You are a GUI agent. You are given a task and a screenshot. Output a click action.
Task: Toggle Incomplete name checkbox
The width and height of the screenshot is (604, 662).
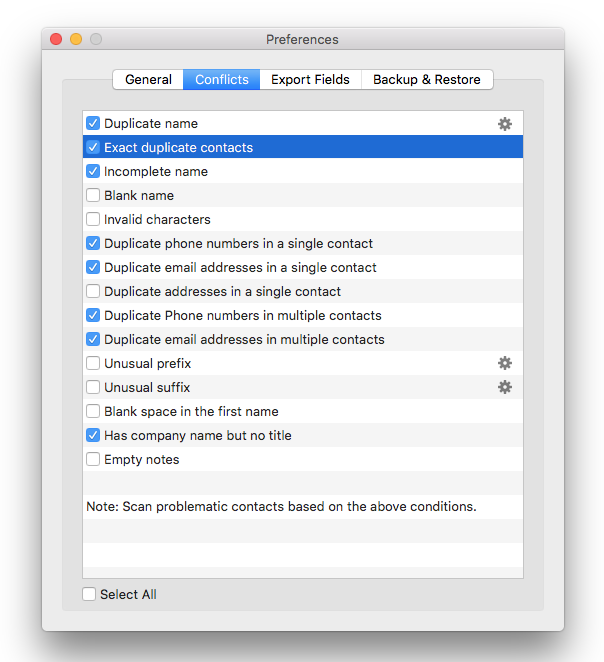pyautogui.click(x=93, y=172)
